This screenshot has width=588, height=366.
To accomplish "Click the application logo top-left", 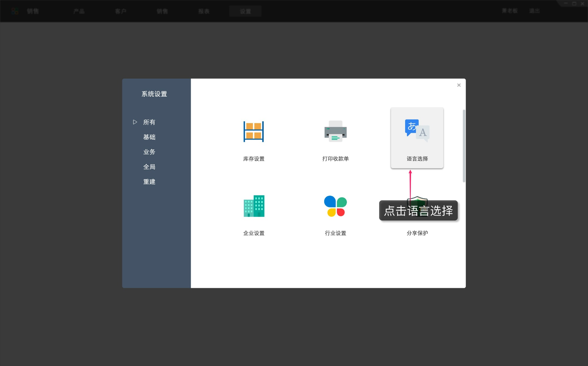I will pos(15,11).
